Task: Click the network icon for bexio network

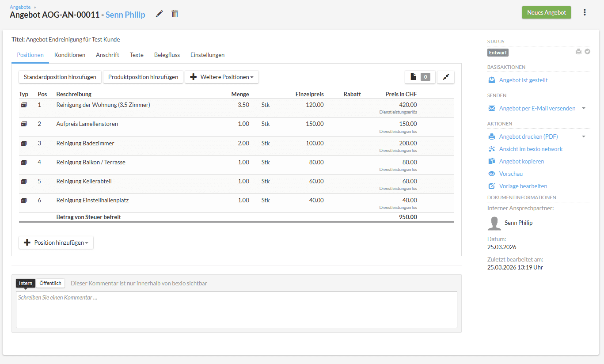Action: point(492,149)
